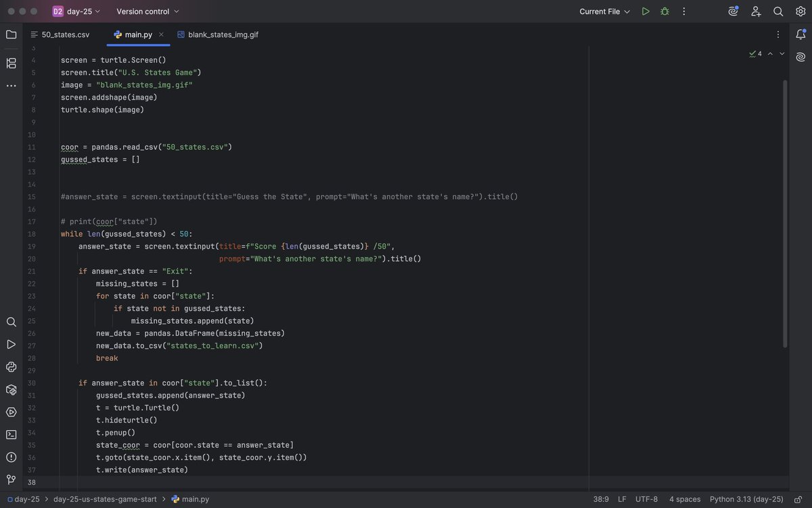Click the 'screen = turtle.Screen()' line

pyautogui.click(x=114, y=60)
